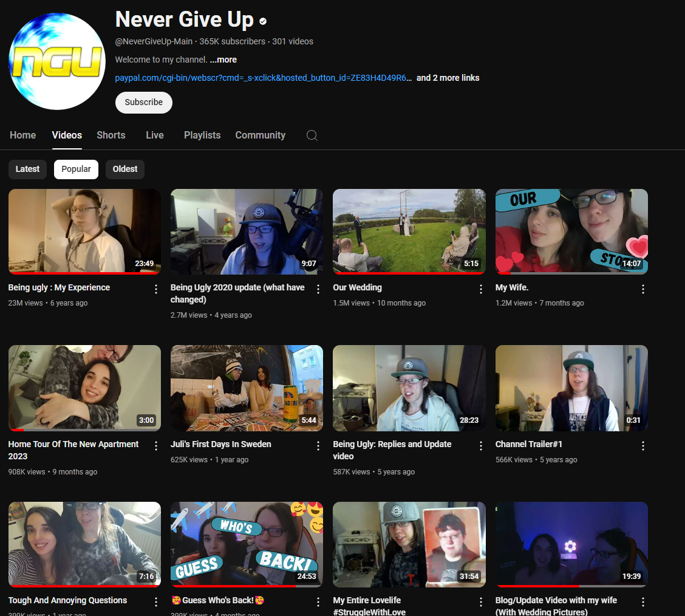This screenshot has width=685, height=616.
Task: Open the 'Channel Trailer#1' title
Action: [528, 444]
